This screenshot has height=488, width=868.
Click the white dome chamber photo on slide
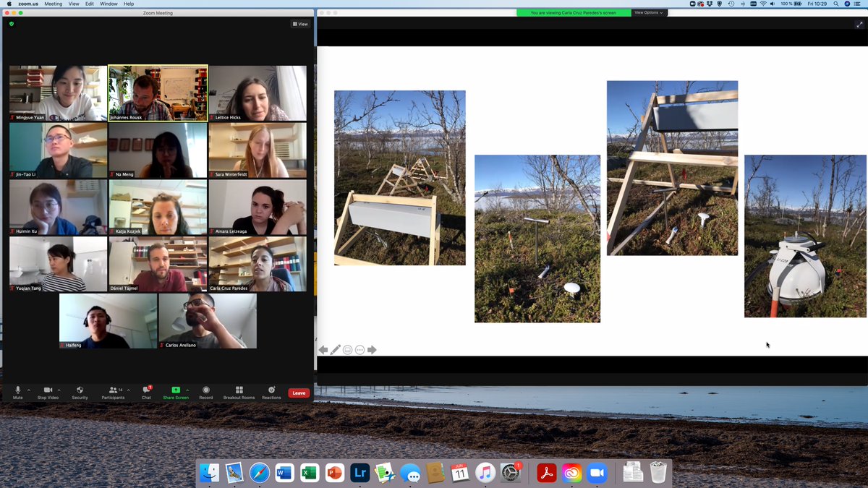coord(805,236)
